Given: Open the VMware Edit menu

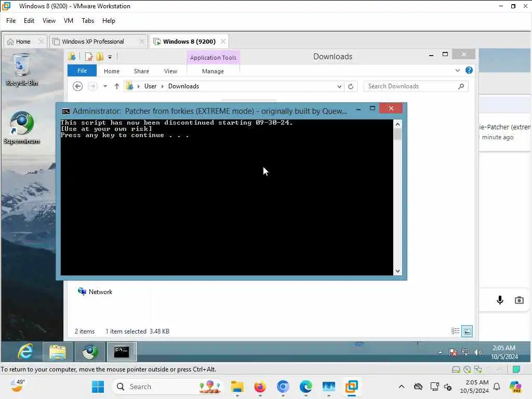Looking at the screenshot, I should click(29, 21).
